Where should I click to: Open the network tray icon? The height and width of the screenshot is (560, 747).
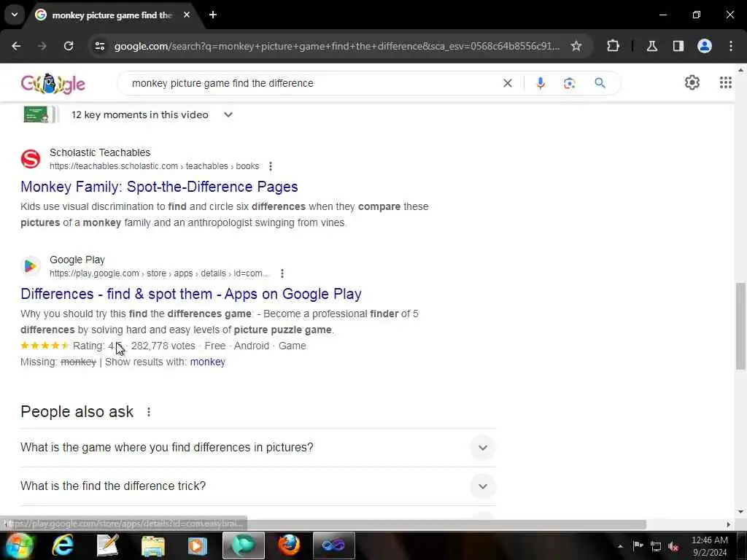(656, 546)
